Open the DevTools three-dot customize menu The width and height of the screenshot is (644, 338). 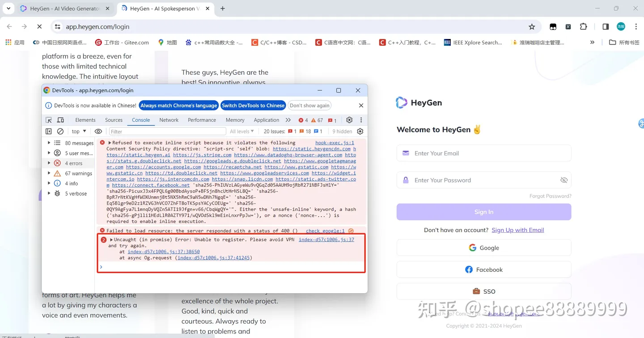[361, 120]
